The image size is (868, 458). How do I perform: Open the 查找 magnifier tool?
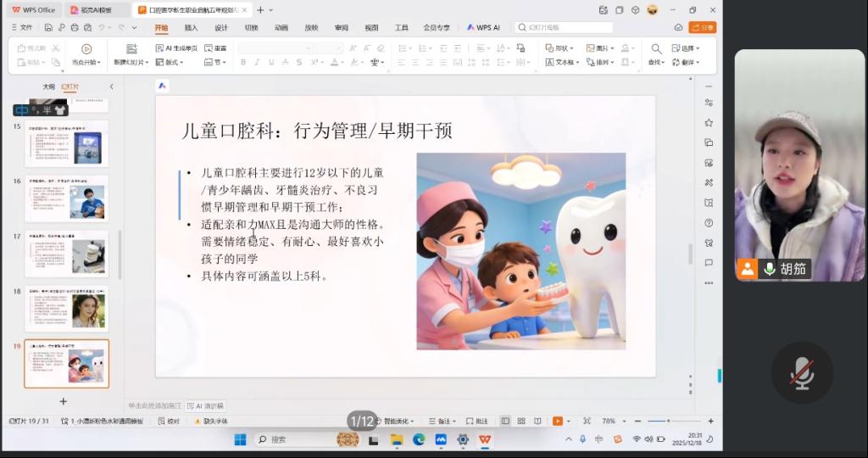655,49
